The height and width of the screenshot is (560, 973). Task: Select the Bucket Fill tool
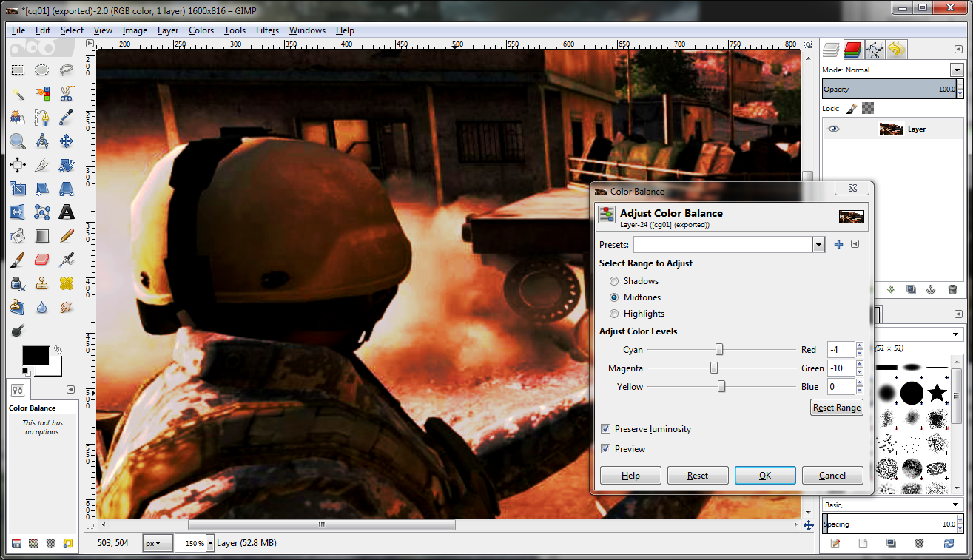(18, 236)
